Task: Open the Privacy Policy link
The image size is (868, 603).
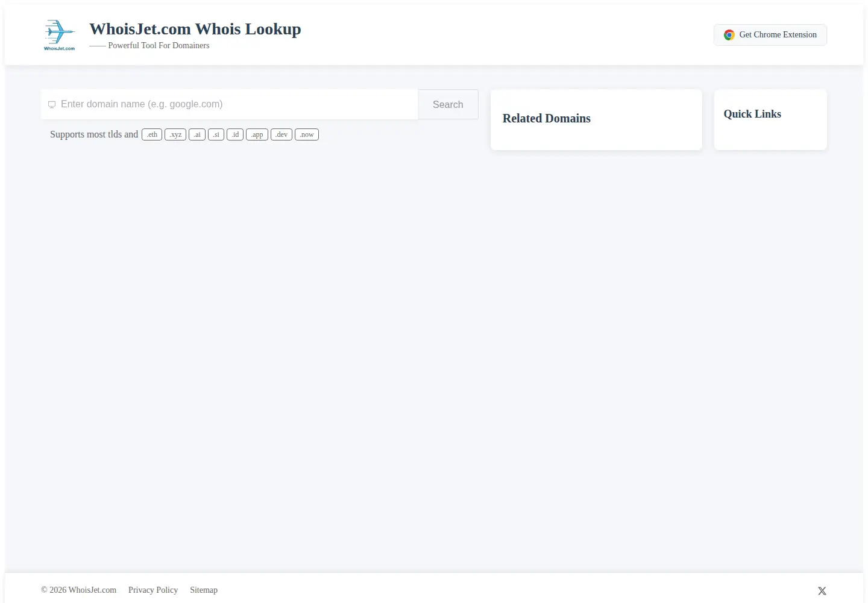Action: [153, 590]
